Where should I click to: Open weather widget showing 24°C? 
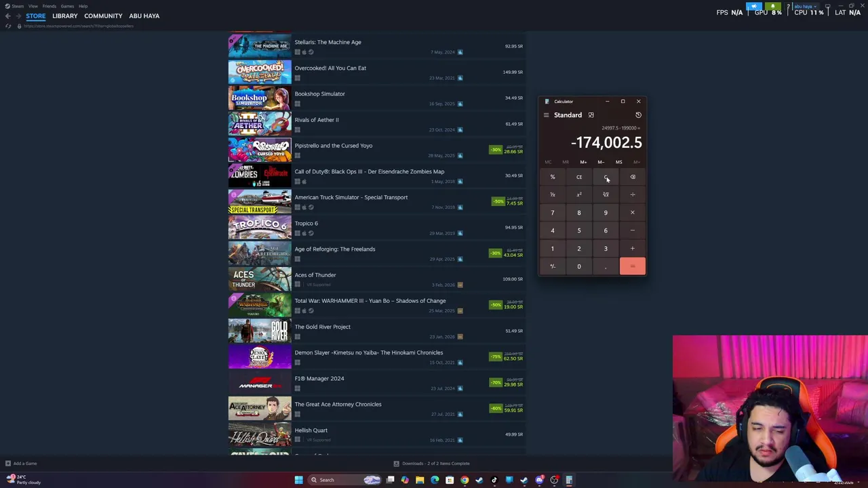(x=24, y=480)
